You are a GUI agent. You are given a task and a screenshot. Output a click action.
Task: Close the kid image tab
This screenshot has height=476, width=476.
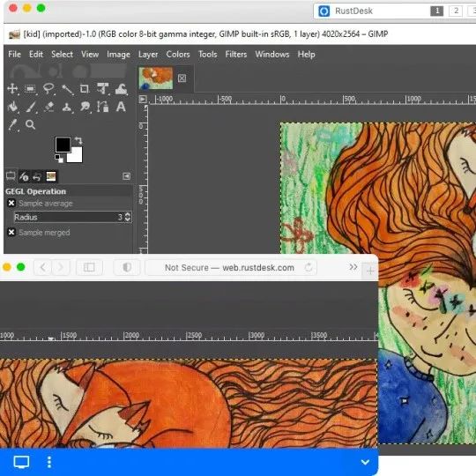(x=182, y=78)
